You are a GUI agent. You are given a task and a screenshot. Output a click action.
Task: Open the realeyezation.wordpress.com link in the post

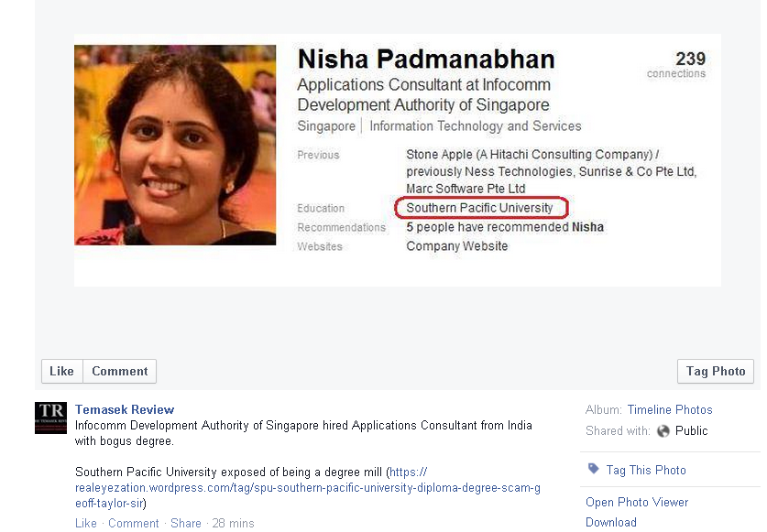pyautogui.click(x=308, y=487)
